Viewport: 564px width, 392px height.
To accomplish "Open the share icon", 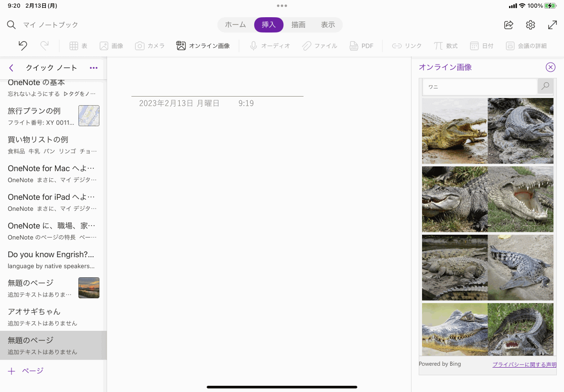I will 509,25.
